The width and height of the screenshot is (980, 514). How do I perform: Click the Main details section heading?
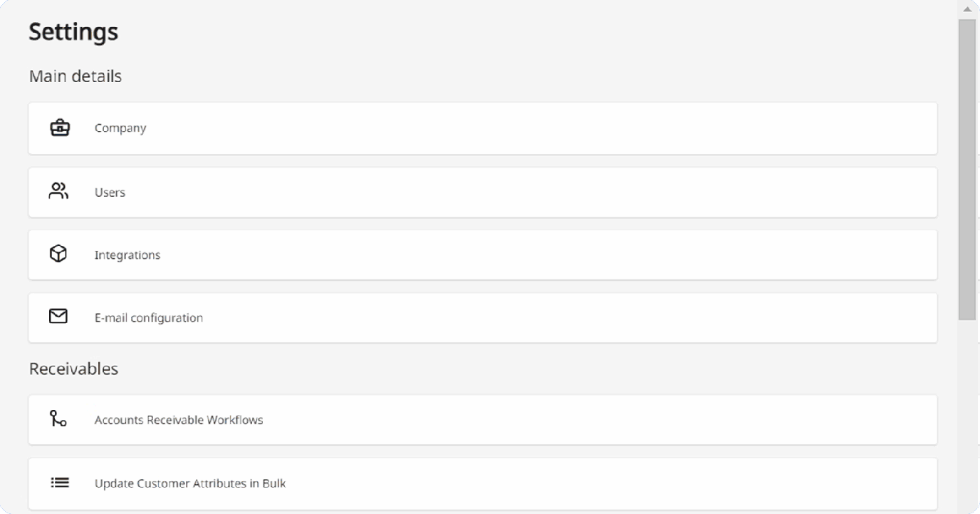[75, 76]
